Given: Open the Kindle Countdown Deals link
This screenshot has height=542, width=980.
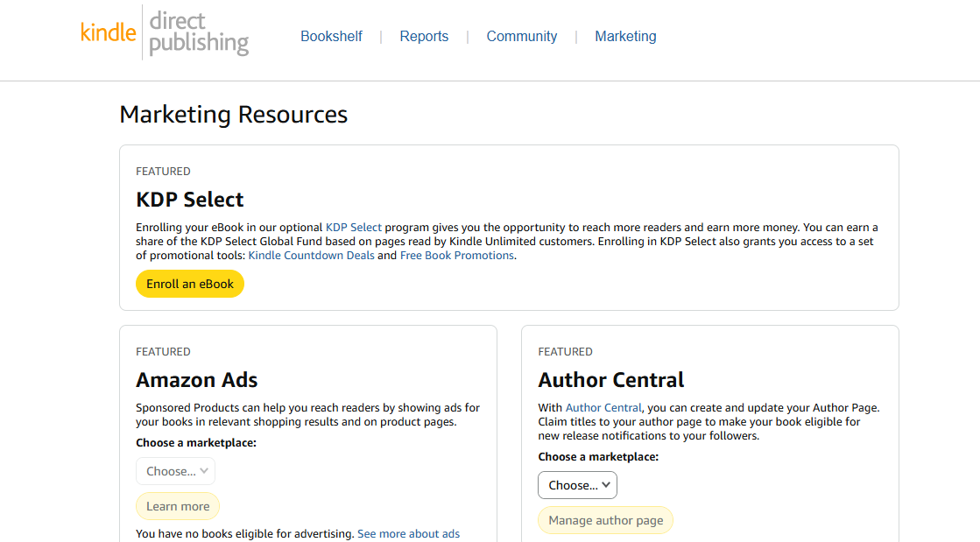Looking at the screenshot, I should click(x=311, y=255).
